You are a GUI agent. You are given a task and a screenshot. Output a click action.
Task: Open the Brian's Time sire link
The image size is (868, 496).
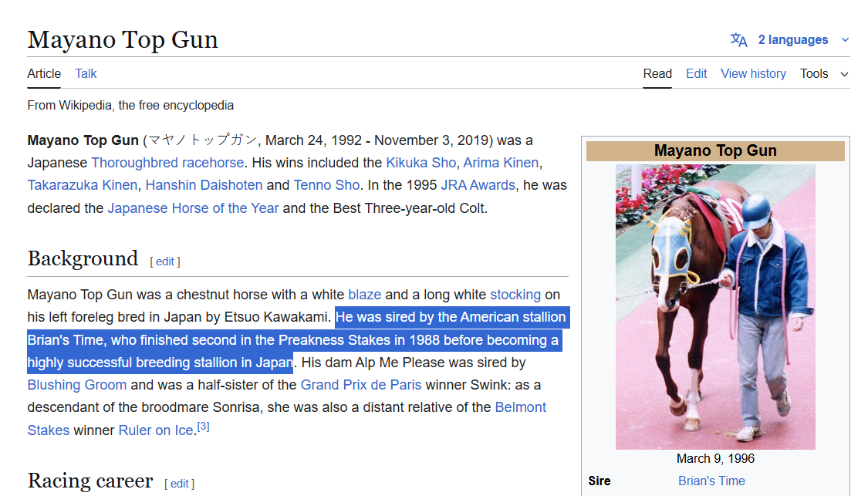click(x=711, y=481)
